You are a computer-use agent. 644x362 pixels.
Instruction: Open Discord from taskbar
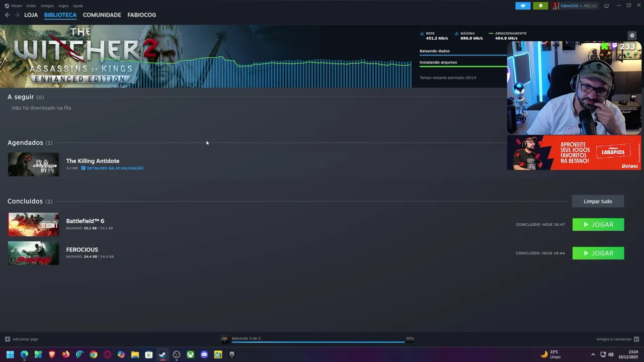[204, 354]
